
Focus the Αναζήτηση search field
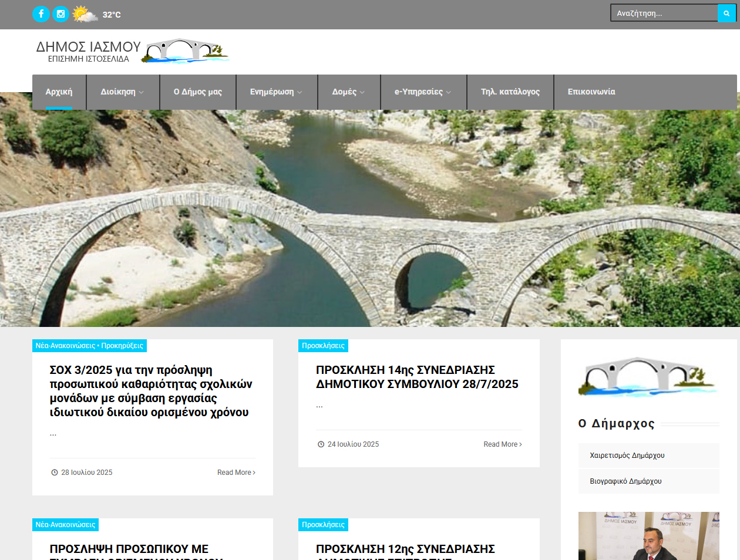[664, 13]
